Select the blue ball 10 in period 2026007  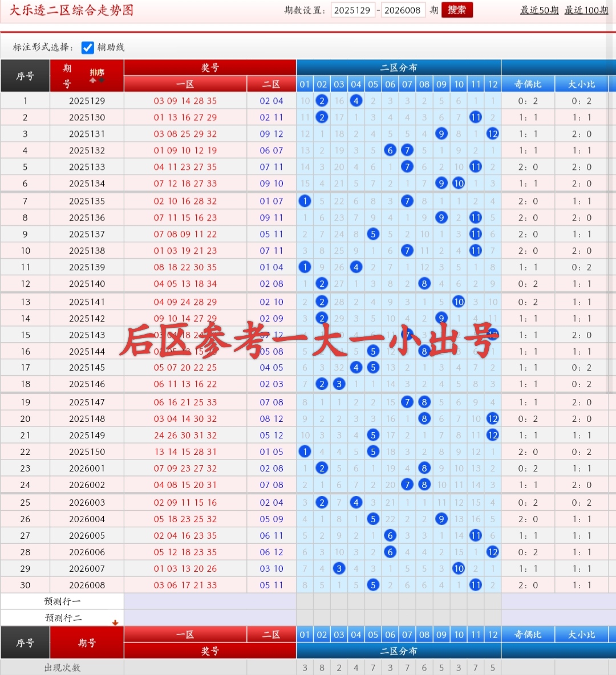click(459, 568)
